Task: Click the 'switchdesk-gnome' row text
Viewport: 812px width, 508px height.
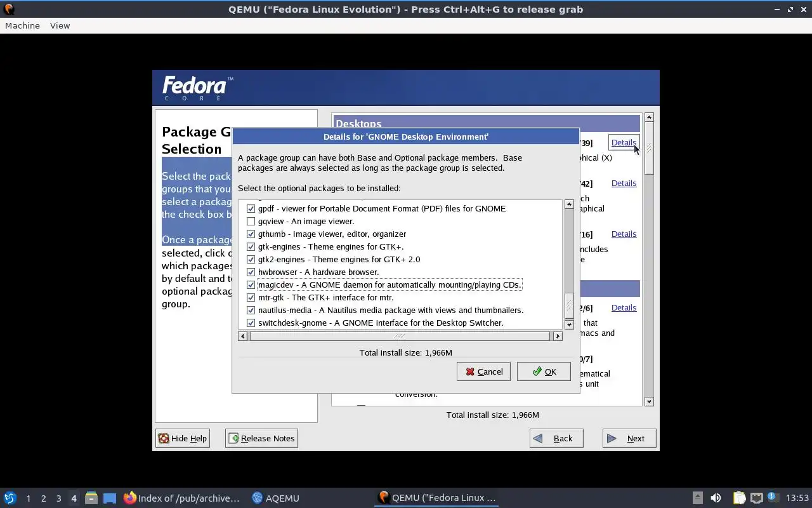Action: coord(381,323)
